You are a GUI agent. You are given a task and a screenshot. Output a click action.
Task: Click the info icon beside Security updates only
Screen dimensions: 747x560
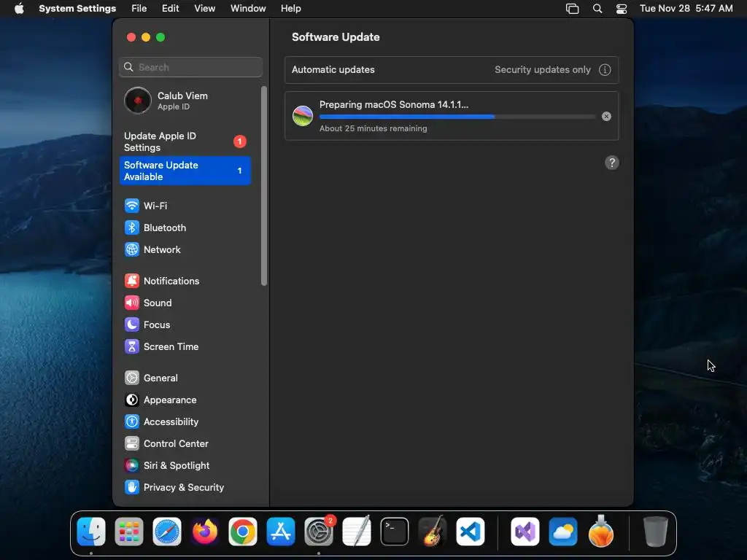coord(605,70)
